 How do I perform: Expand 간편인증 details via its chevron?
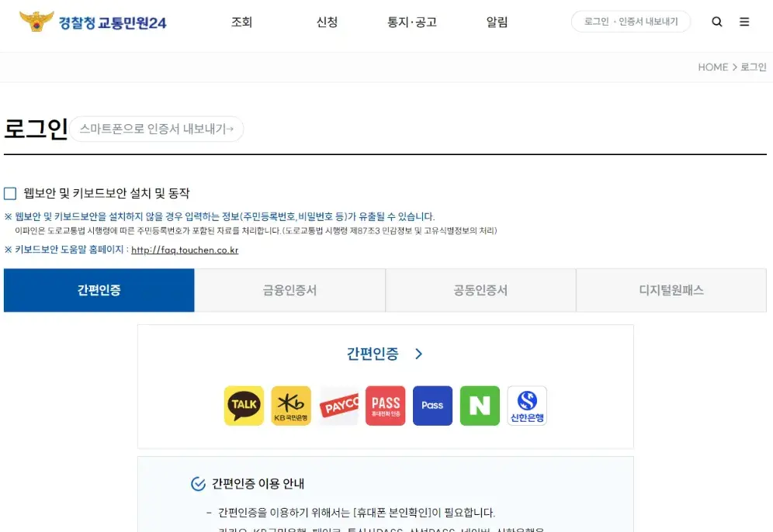418,353
